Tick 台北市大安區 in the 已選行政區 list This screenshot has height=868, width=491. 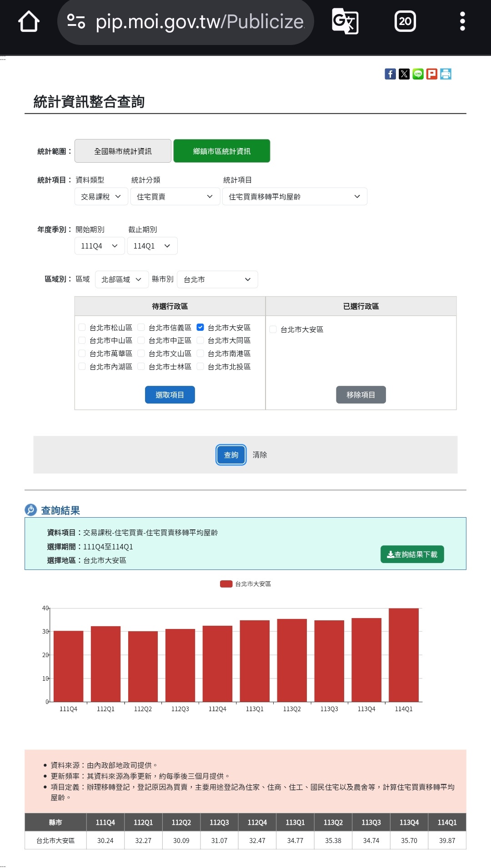coord(273,329)
